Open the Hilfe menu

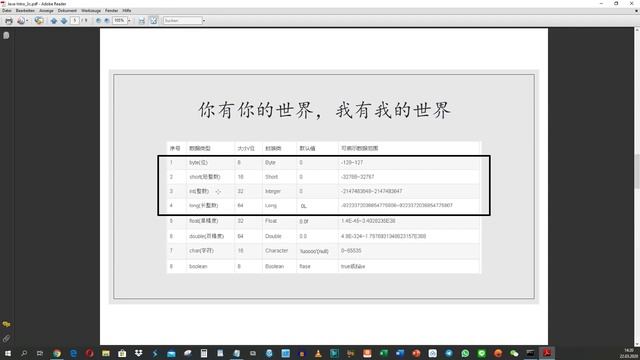click(127, 11)
